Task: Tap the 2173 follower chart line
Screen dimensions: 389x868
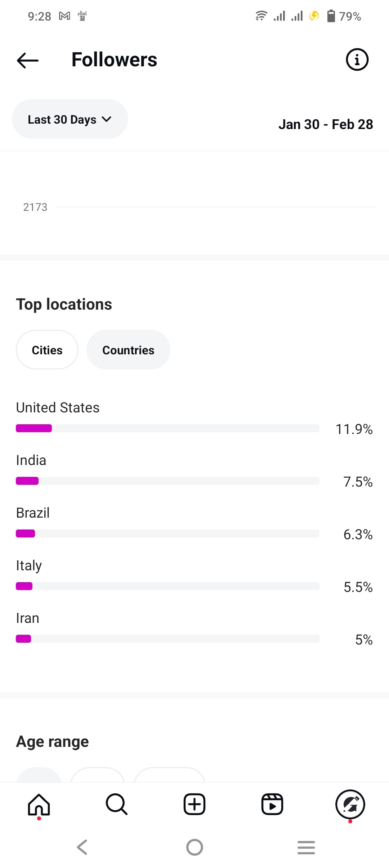Action: point(216,207)
